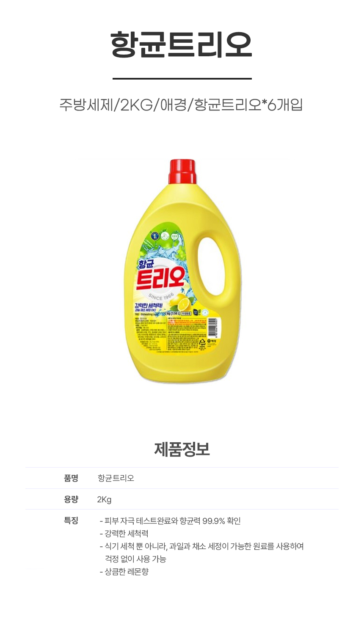The image size is (364, 642).
Task: Click the 품명 row label
Action: [71, 478]
